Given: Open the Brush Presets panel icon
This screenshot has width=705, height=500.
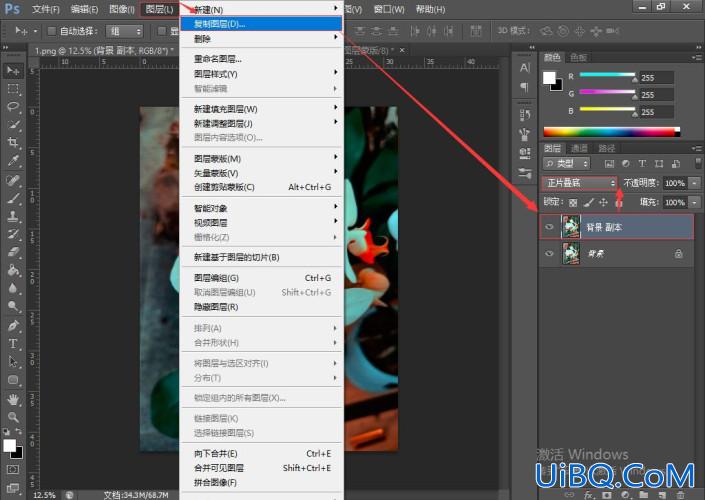Looking at the screenshot, I should [524, 134].
